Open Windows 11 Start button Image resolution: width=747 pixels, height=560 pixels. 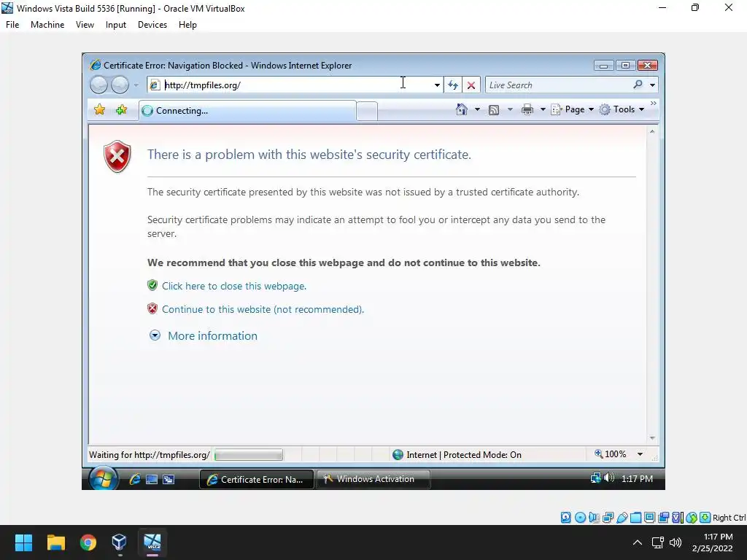(x=23, y=542)
